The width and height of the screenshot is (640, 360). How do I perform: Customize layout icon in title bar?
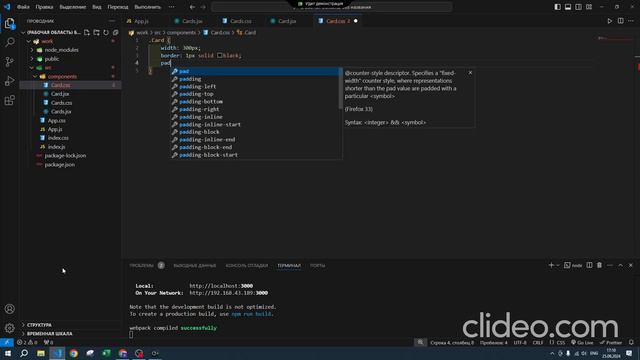pos(589,7)
